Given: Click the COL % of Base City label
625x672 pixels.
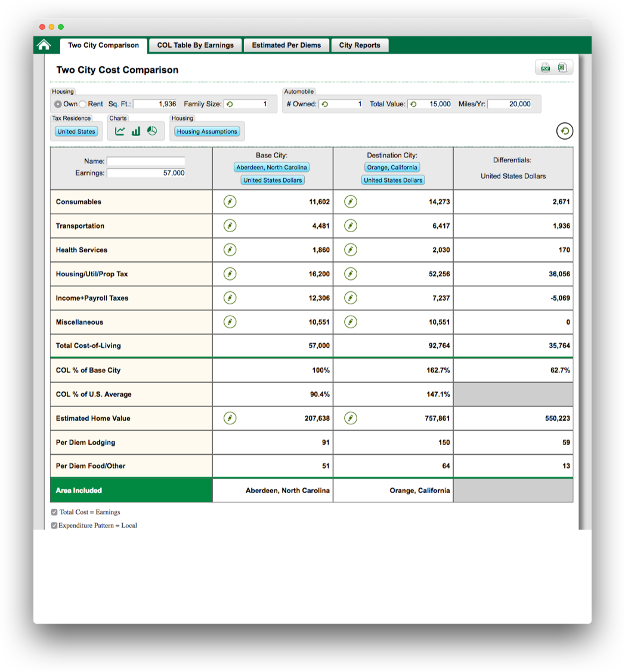Looking at the screenshot, I should [x=88, y=370].
